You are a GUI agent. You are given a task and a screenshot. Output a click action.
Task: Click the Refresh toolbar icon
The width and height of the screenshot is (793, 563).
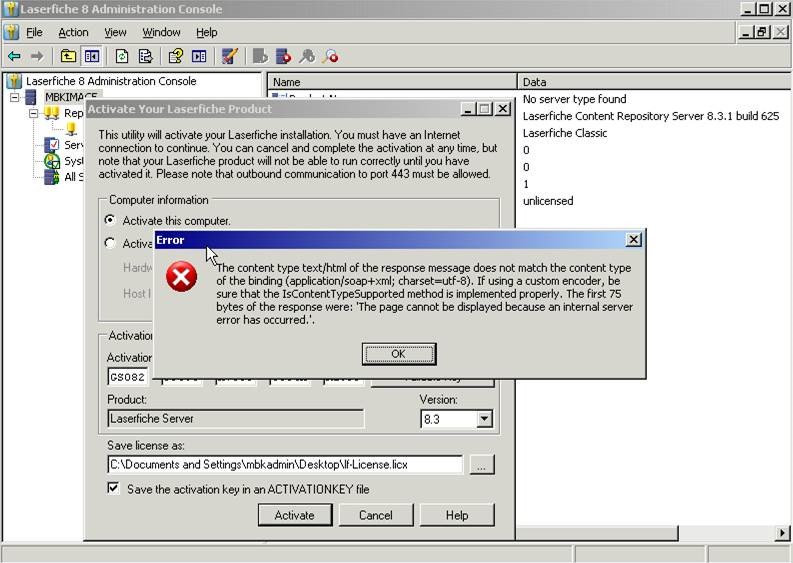(122, 56)
